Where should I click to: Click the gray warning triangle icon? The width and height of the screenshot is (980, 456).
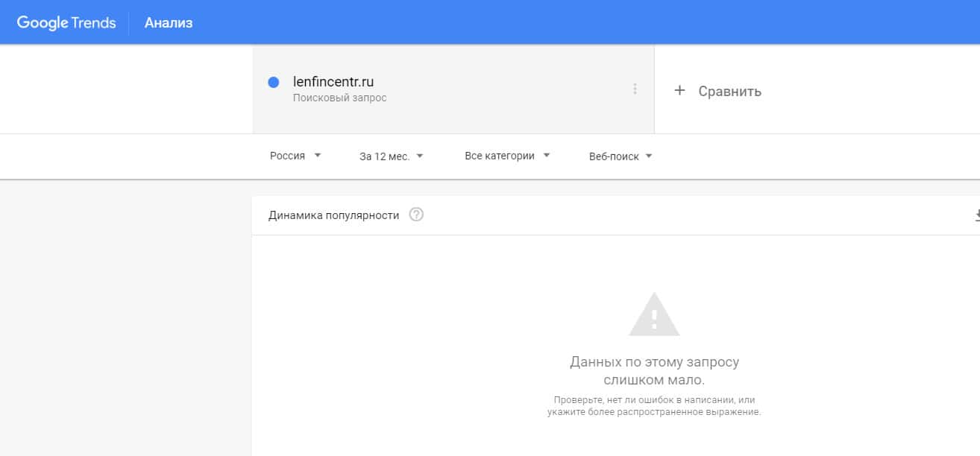pyautogui.click(x=654, y=314)
